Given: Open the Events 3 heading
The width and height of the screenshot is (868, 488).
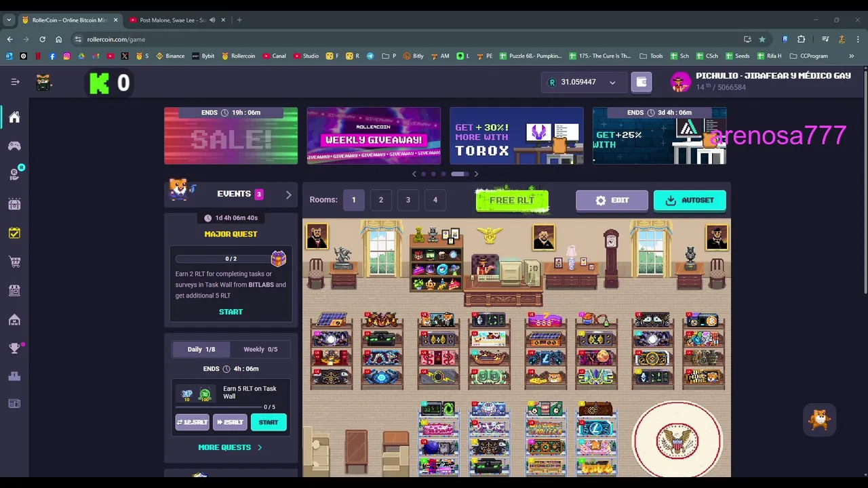Looking at the screenshot, I should point(239,194).
